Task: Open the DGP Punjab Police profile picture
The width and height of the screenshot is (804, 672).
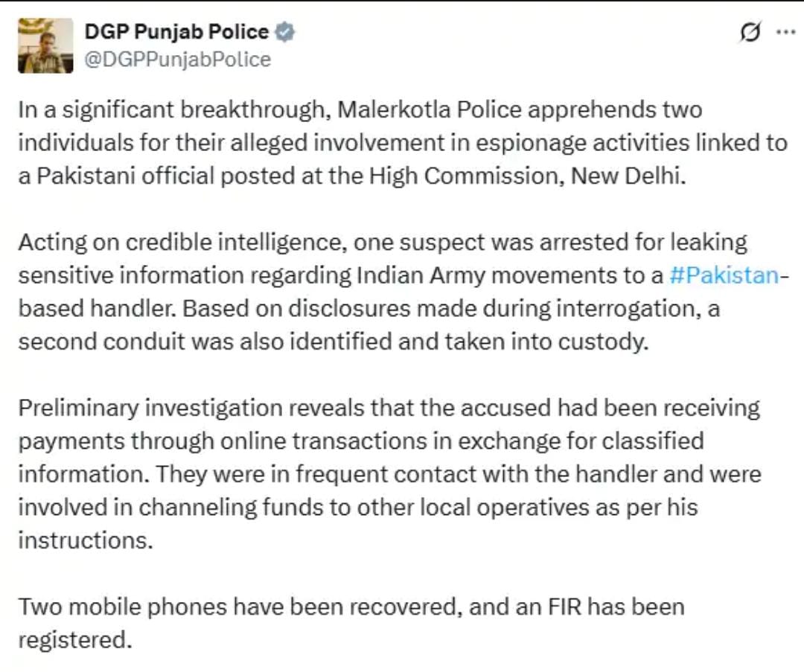Action: click(x=45, y=45)
